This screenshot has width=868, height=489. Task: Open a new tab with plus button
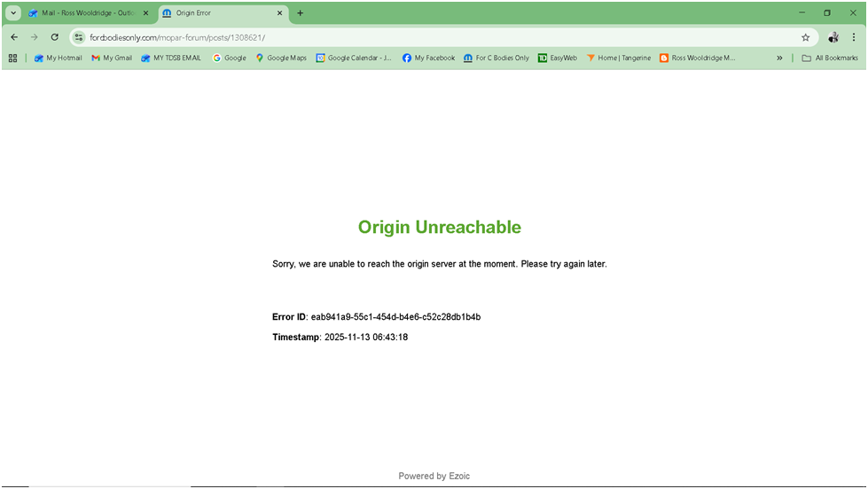301,13
